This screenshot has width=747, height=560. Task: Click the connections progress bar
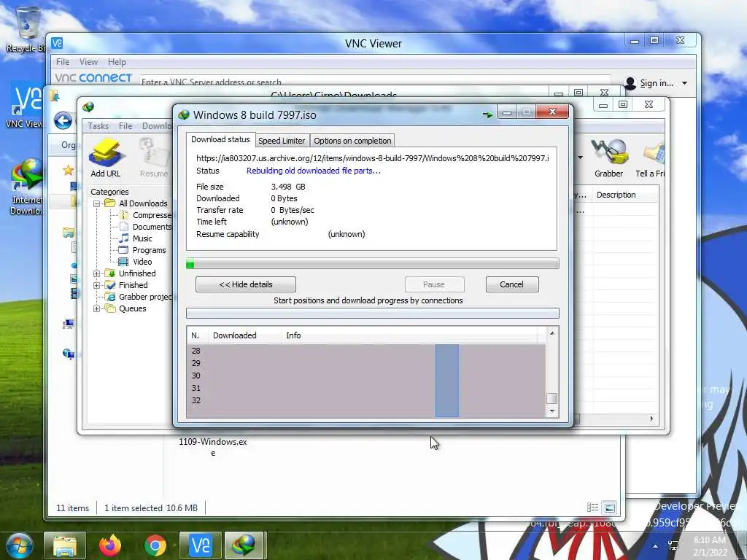[373, 313]
